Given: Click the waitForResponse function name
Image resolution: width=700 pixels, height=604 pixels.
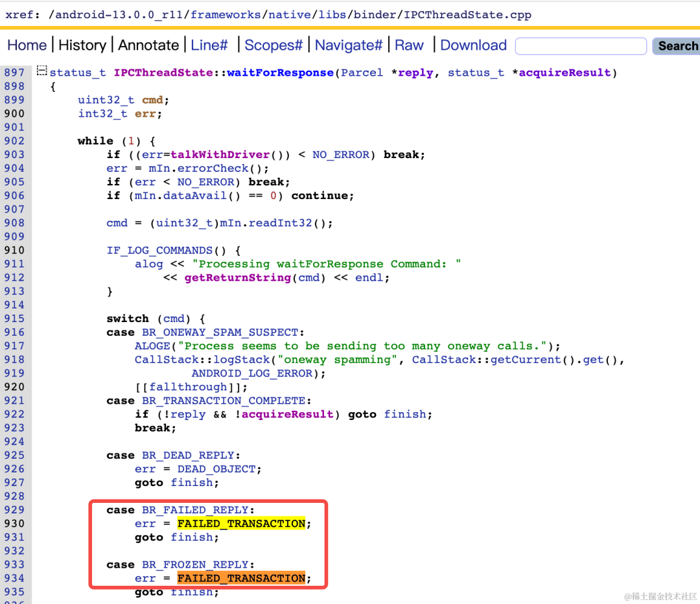Looking at the screenshot, I should tap(281, 73).
